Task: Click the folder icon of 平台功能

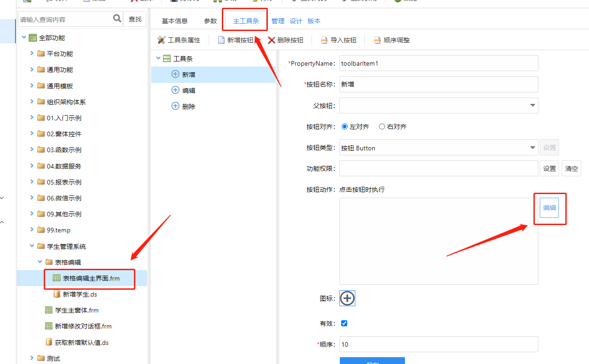Action: (41, 53)
